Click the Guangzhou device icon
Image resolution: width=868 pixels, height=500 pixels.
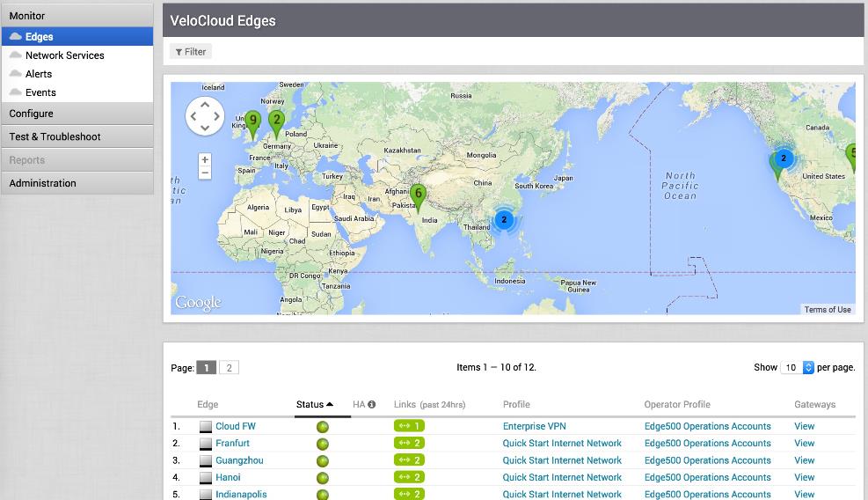206,460
